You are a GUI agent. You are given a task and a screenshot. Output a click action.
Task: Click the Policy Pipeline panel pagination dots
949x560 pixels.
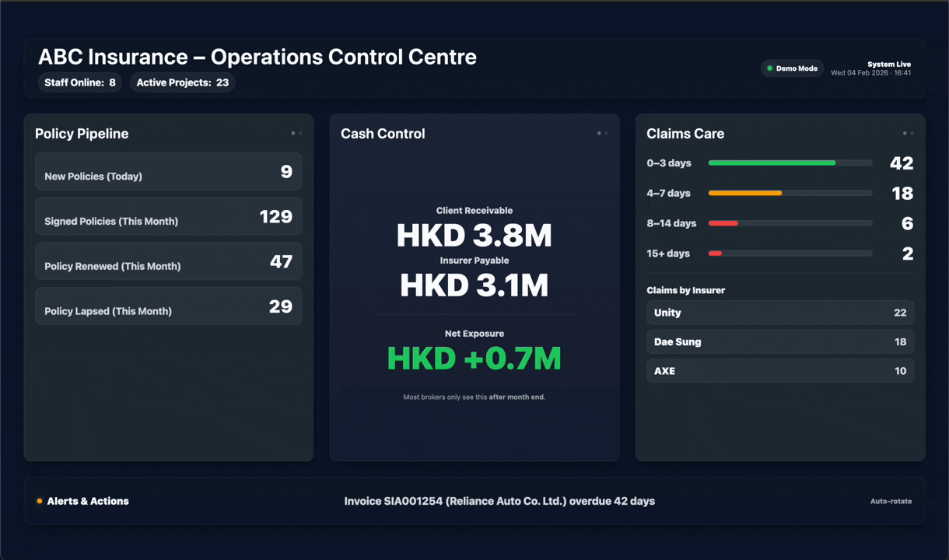(x=296, y=134)
